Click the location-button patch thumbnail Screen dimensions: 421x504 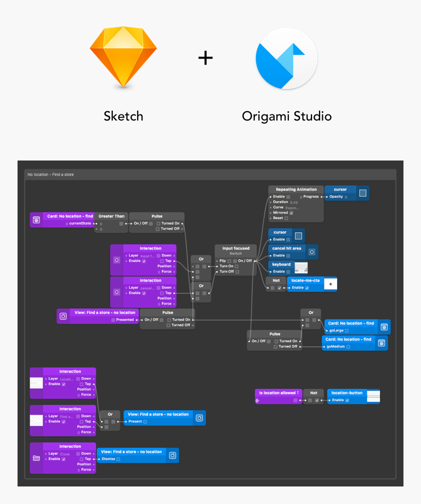[x=373, y=396]
